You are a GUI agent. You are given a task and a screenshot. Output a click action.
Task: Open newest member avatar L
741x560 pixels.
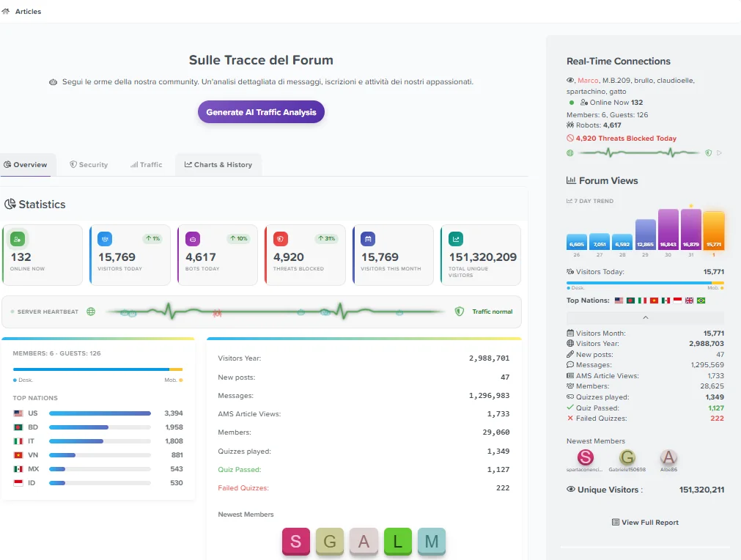pos(398,542)
